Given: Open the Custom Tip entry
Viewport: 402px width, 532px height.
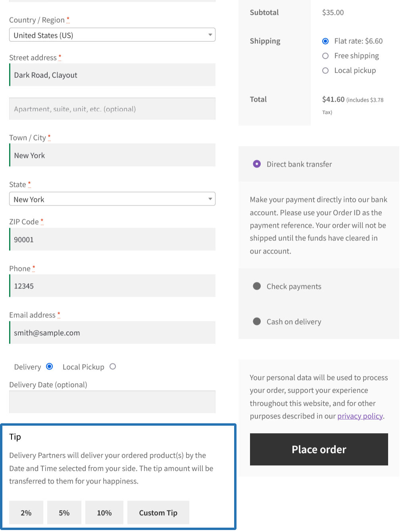Looking at the screenshot, I should 158,513.
